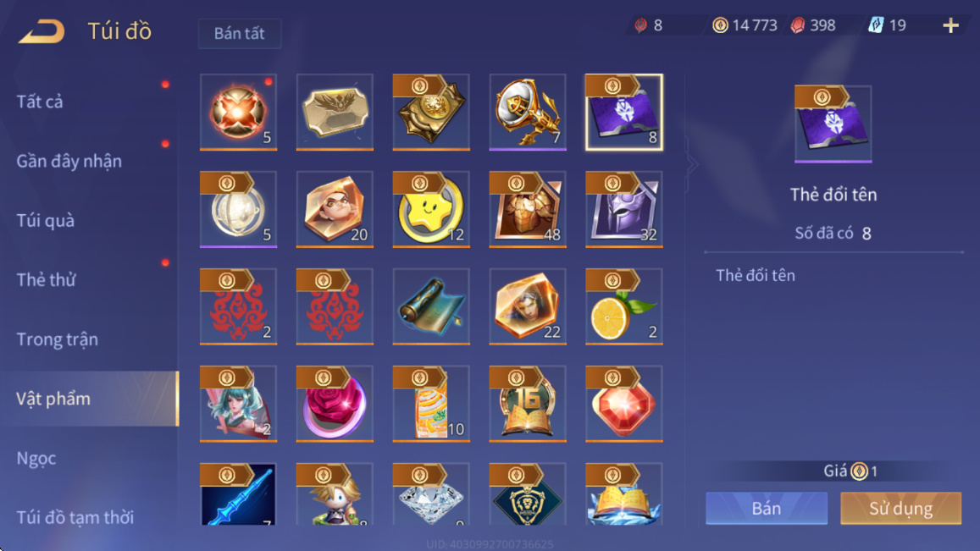
Task: Click the Sử dụng button
Action: pyautogui.click(x=900, y=508)
